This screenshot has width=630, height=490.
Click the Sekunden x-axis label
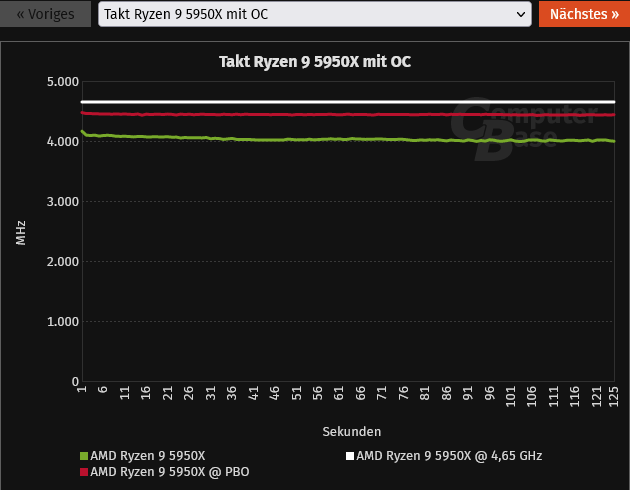click(x=352, y=431)
